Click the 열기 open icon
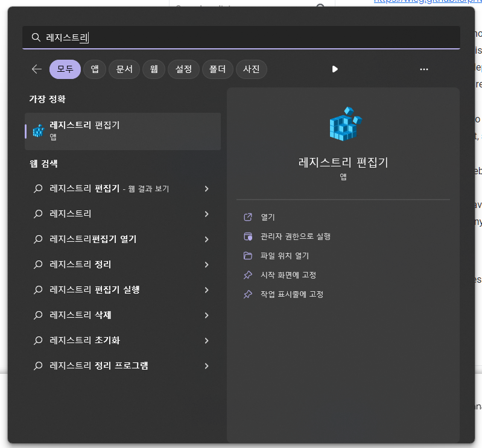The height and width of the screenshot is (448, 482). pyautogui.click(x=248, y=217)
